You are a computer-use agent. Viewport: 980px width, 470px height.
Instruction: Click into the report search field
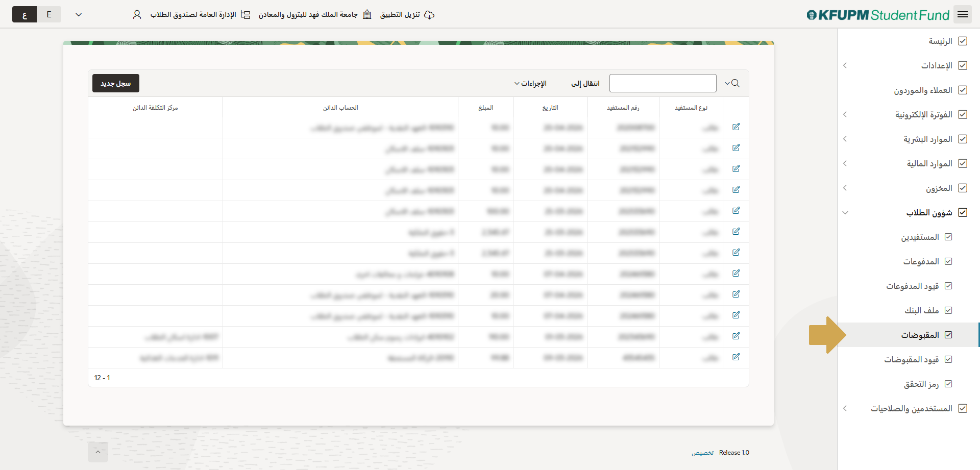click(x=663, y=83)
